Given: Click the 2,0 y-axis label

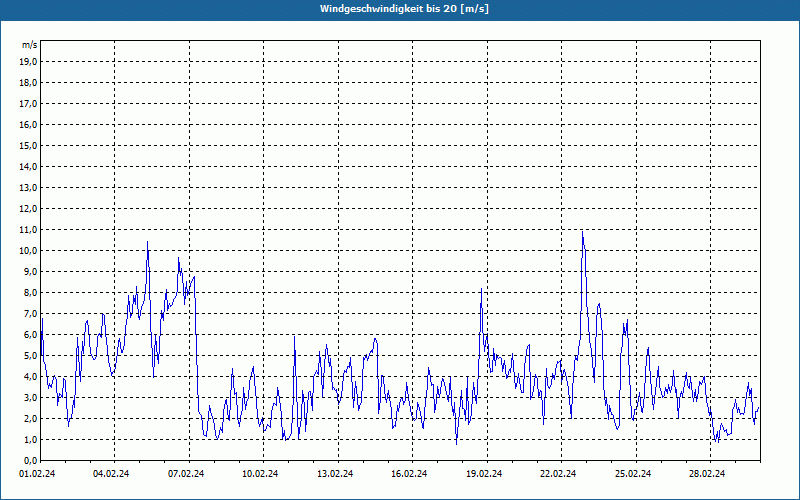Looking at the screenshot, I should pyautogui.click(x=30, y=418).
